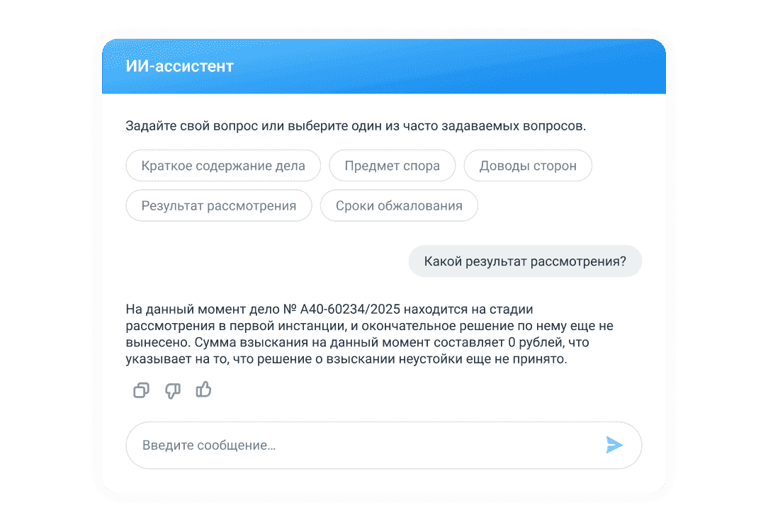Click the 'ИИ-ассистент' header title

click(180, 66)
